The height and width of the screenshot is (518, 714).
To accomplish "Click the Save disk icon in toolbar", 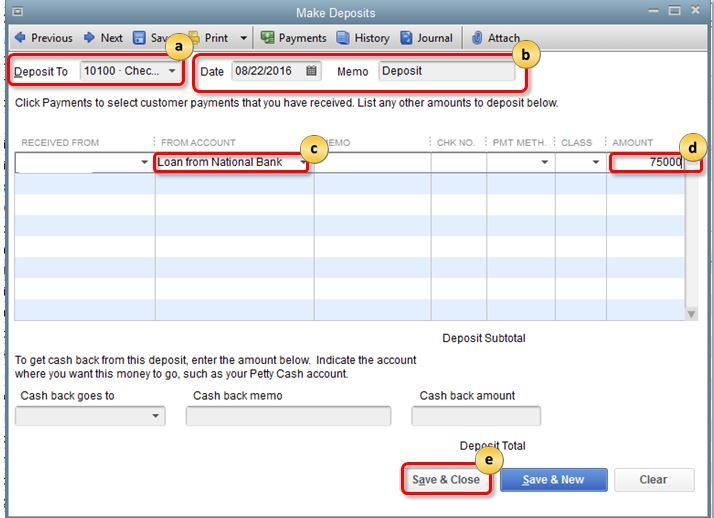I will pyautogui.click(x=139, y=38).
